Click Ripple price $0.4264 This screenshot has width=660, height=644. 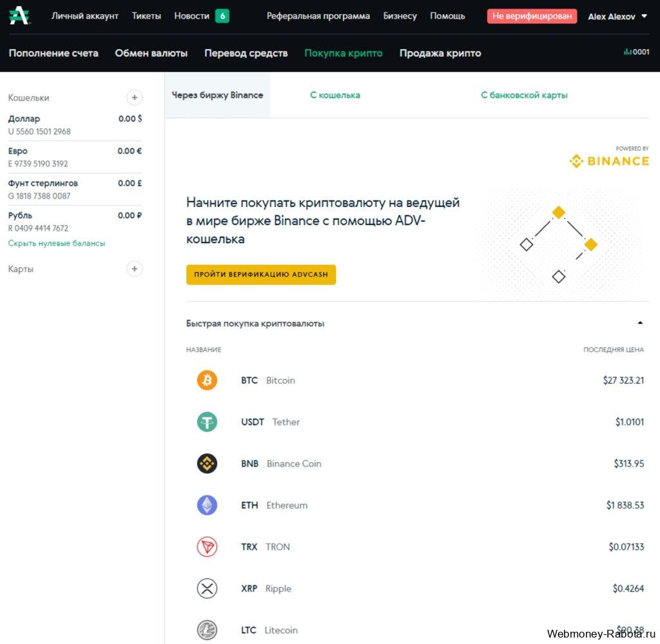pyautogui.click(x=628, y=589)
